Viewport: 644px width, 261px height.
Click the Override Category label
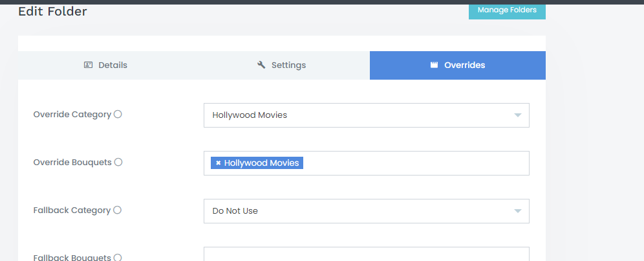[x=72, y=115]
